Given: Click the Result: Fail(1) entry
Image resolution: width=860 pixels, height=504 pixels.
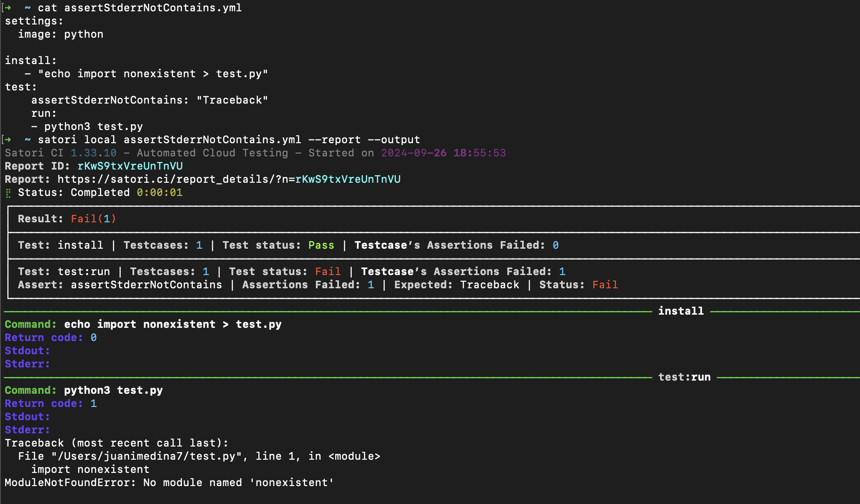Looking at the screenshot, I should tap(67, 219).
